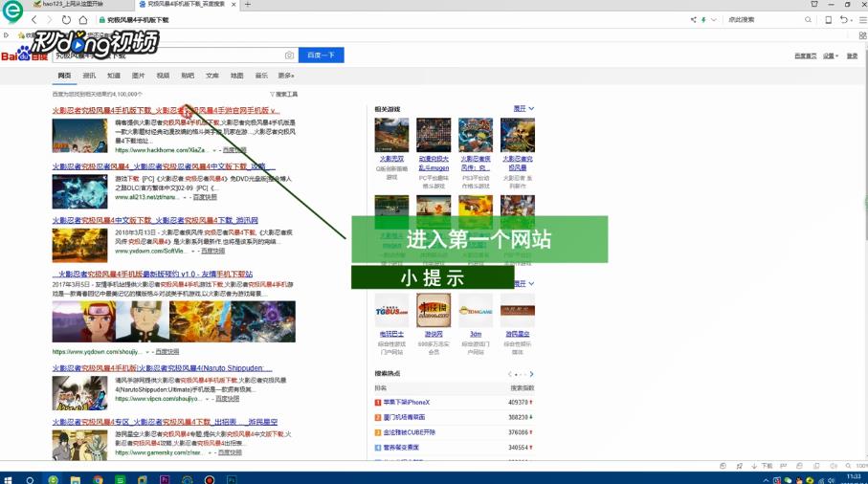Click the undo closed-tab arrow icon
868x484 pixels.
(844, 20)
